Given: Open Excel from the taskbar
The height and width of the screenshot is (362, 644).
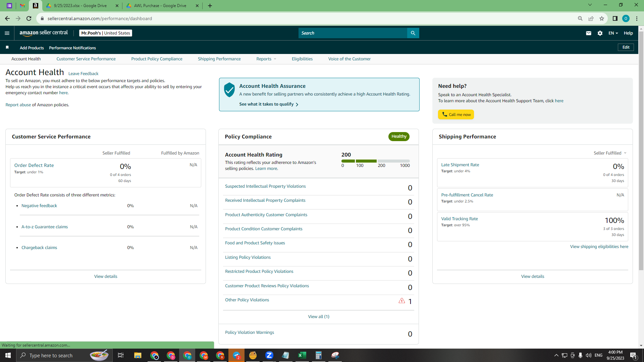Looking at the screenshot, I should pyautogui.click(x=302, y=355).
